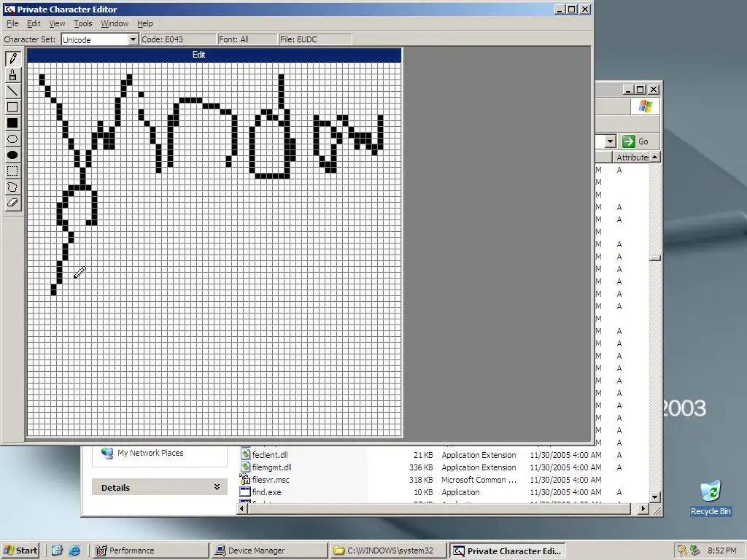The width and height of the screenshot is (747, 560).
Task: Click the Attributes column header
Action: coord(632,157)
